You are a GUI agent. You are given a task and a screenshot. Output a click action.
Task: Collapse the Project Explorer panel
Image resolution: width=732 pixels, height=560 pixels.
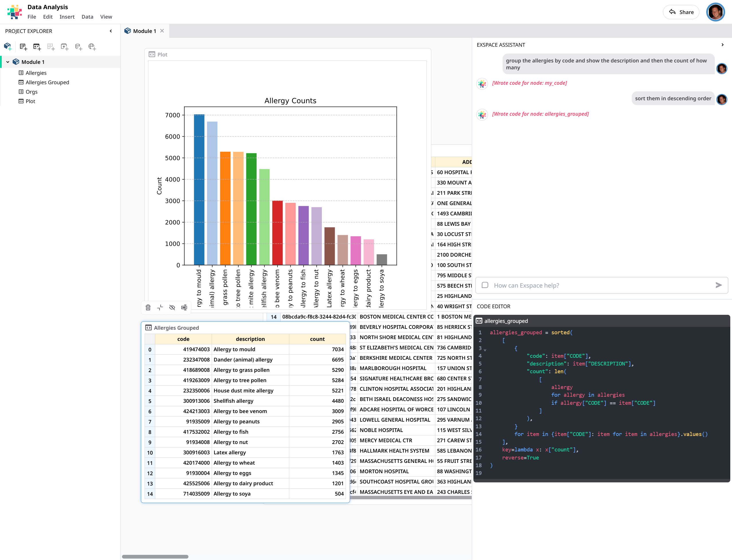click(x=111, y=31)
